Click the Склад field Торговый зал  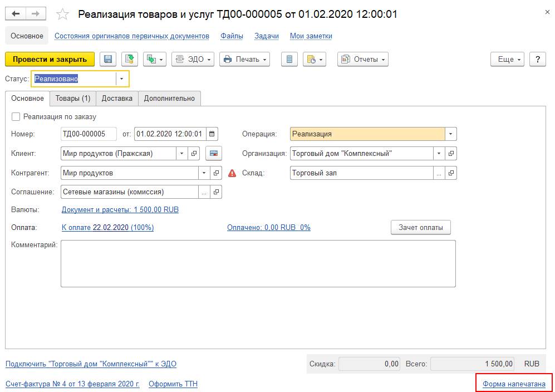361,173
